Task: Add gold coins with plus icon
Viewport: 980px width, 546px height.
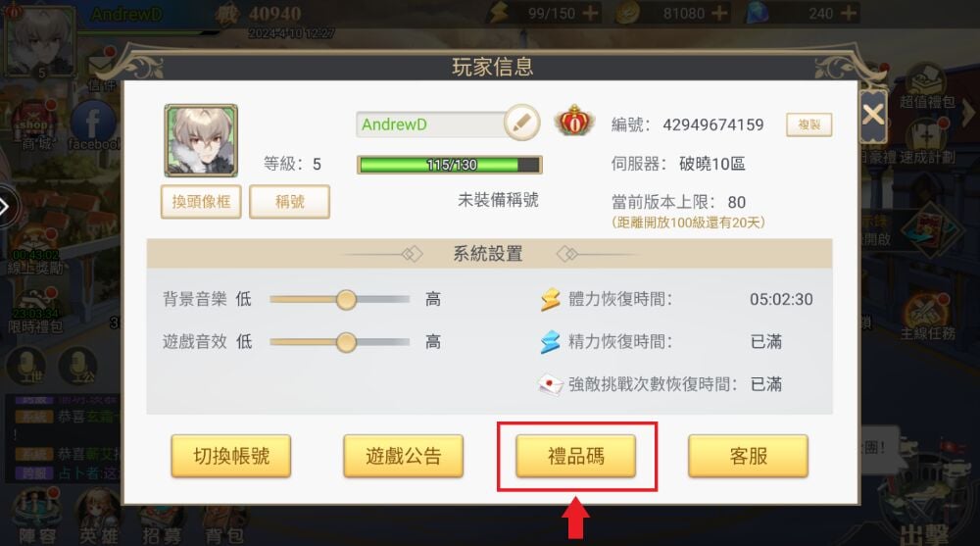Action: pyautogui.click(x=719, y=13)
